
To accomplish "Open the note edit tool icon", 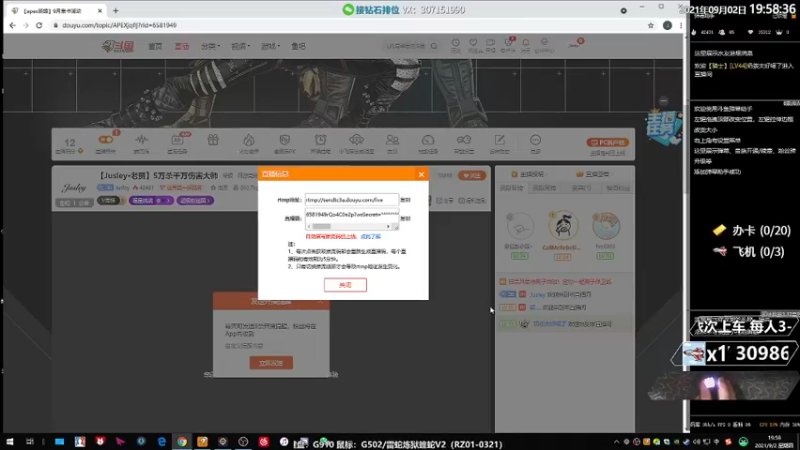I will [499, 140].
